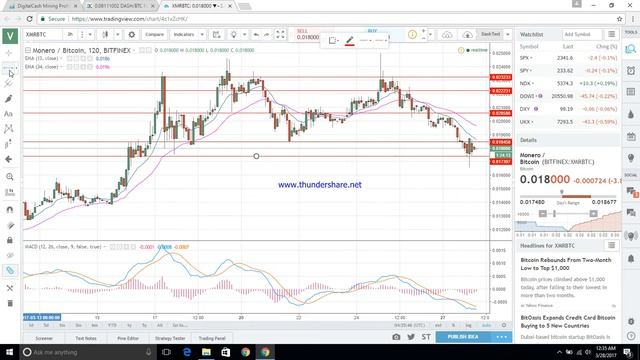Click the SELL 0.018000 button
640x360 pixels.
(x=308, y=34)
